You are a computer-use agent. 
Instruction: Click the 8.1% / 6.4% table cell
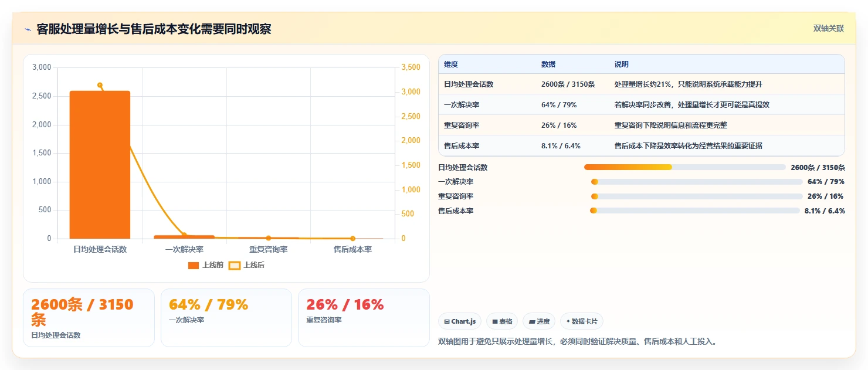coord(561,146)
